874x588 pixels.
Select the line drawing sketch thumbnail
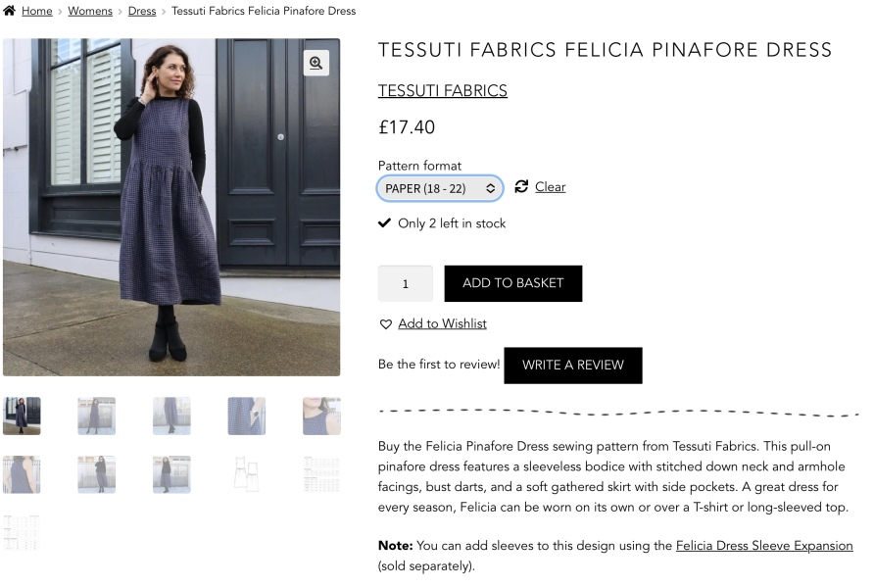click(x=247, y=474)
